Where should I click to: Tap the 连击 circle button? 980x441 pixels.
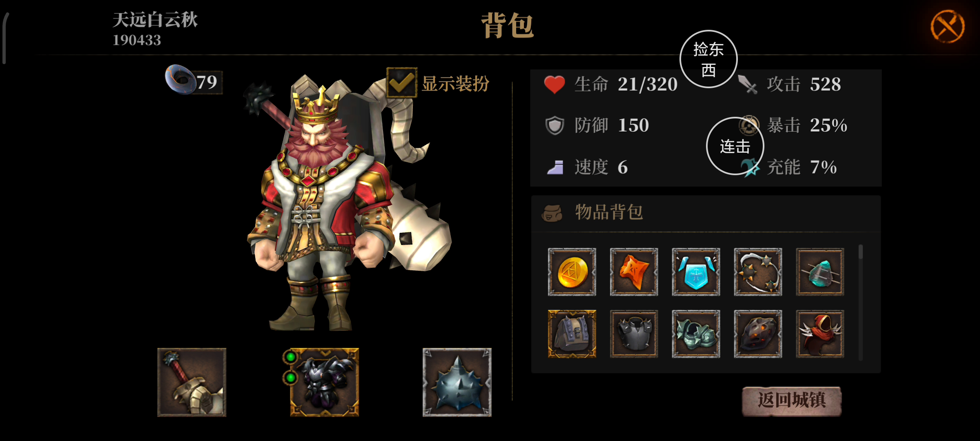tap(735, 146)
